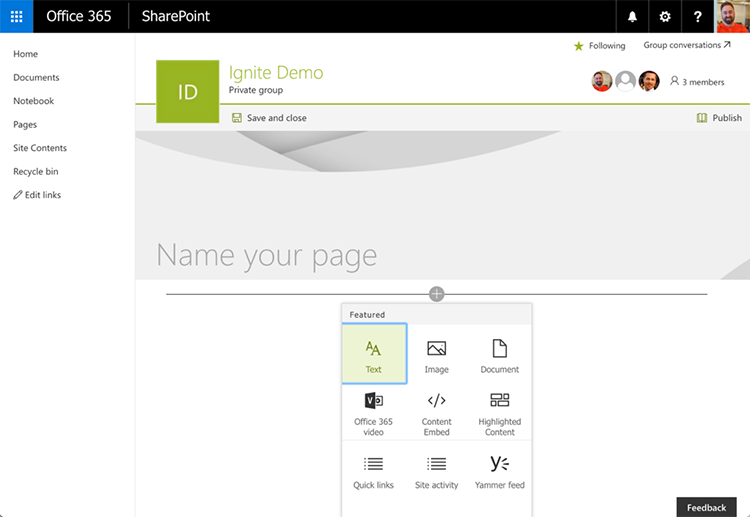Click the blank placeholder member avatar
Image resolution: width=750 pixels, height=517 pixels.
(625, 81)
